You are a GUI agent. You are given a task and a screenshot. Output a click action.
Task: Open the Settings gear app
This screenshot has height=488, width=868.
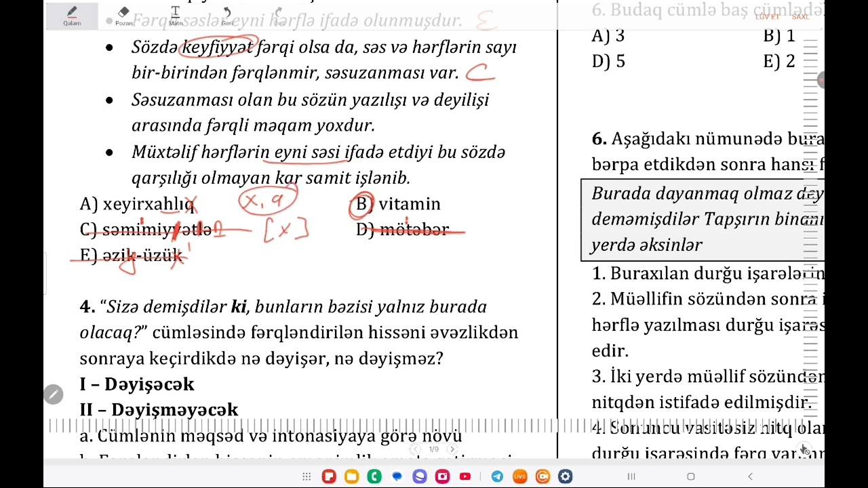click(x=565, y=476)
